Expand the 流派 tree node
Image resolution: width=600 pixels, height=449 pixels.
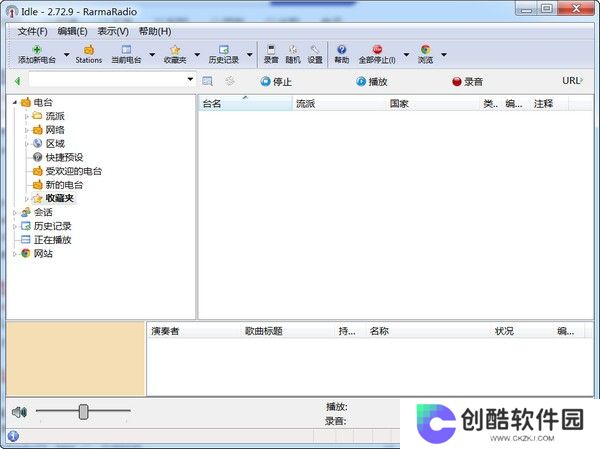tap(26, 116)
